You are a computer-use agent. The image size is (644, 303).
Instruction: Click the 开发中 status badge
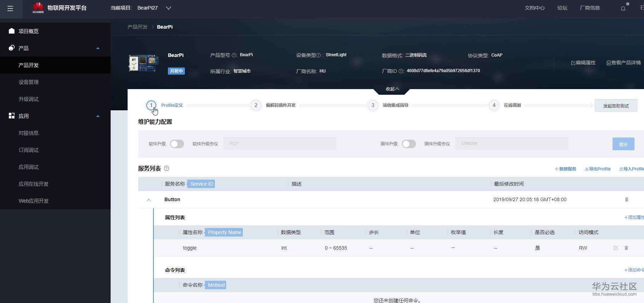point(176,71)
